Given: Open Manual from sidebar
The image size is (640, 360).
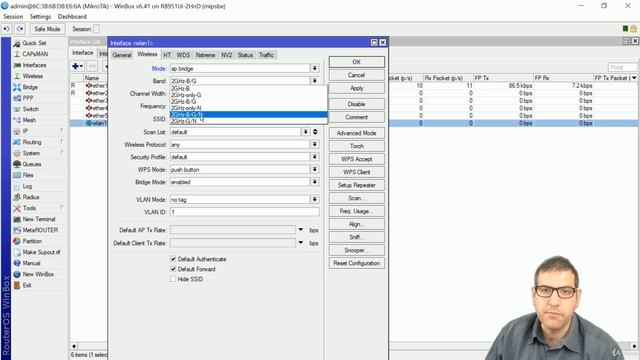Looking at the screenshot, I should click(x=31, y=263).
